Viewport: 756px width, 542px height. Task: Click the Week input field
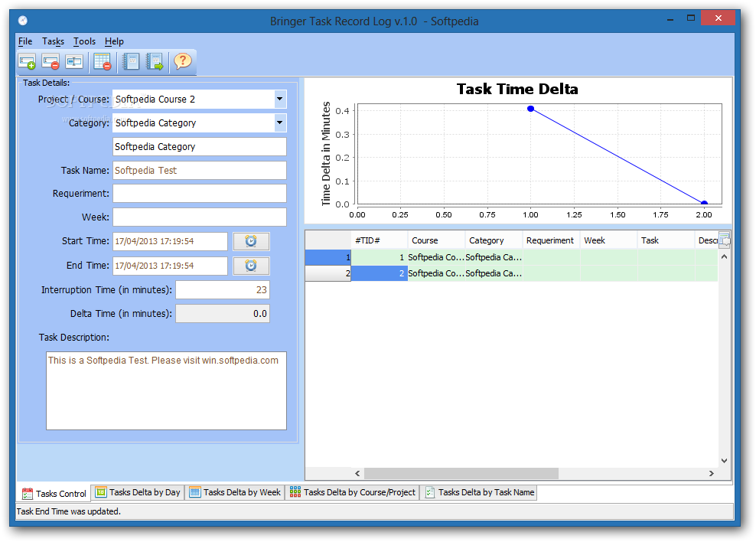click(x=200, y=217)
